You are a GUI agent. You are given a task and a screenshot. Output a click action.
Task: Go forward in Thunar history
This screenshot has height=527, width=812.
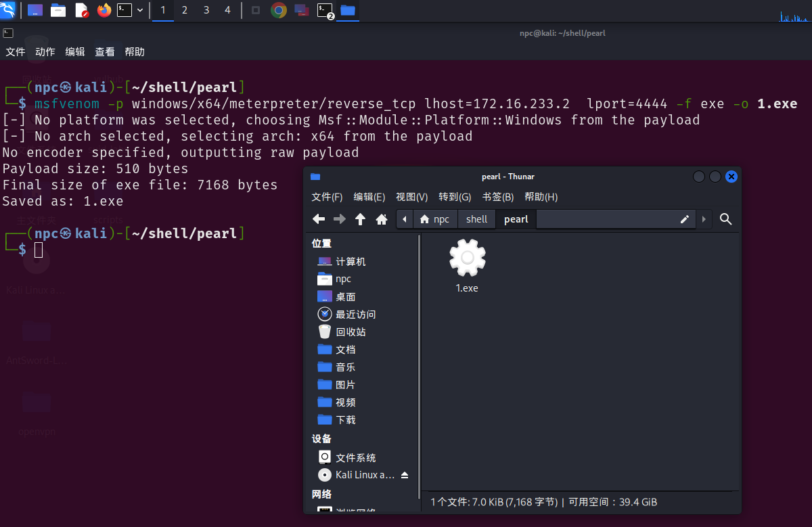340,219
